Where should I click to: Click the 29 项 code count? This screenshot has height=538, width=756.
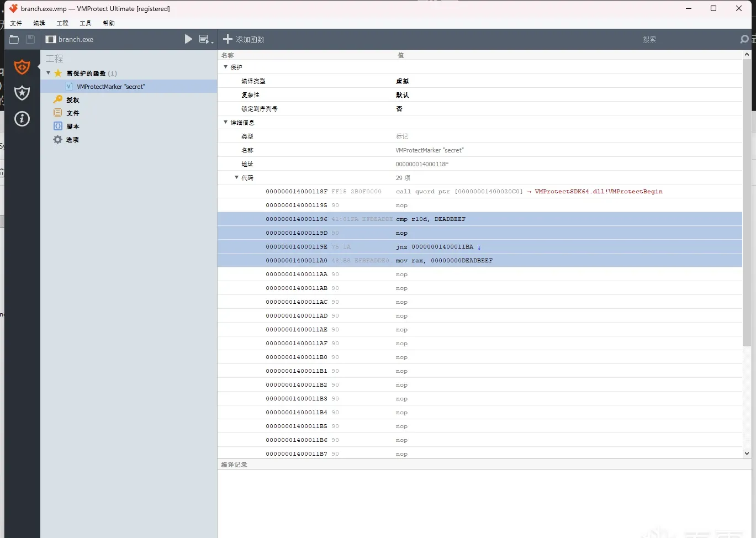click(403, 178)
